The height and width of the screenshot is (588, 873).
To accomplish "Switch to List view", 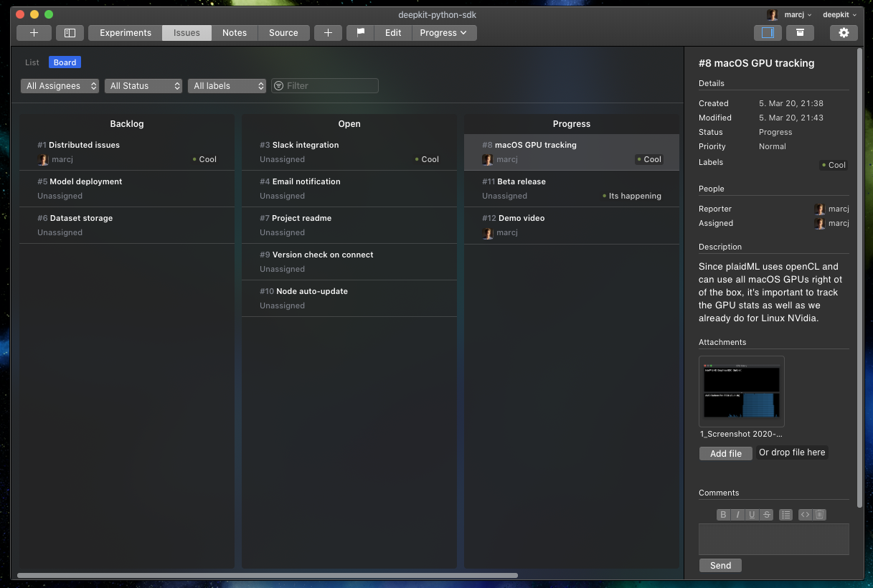I will click(x=32, y=62).
